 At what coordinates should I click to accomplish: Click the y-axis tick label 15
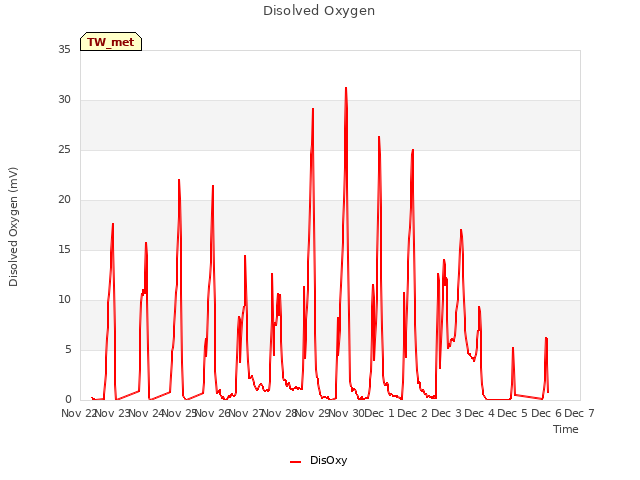64,250
